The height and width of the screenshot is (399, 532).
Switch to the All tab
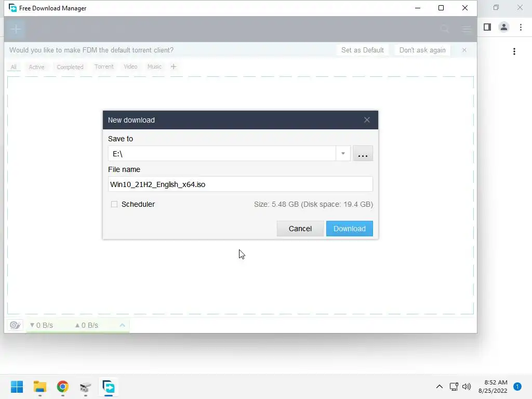pyautogui.click(x=14, y=67)
